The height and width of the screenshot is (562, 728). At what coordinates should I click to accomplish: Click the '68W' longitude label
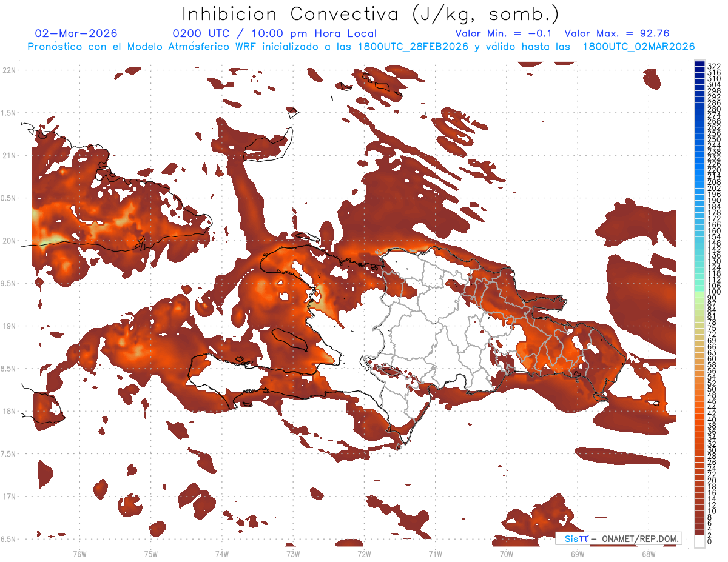tap(648, 554)
